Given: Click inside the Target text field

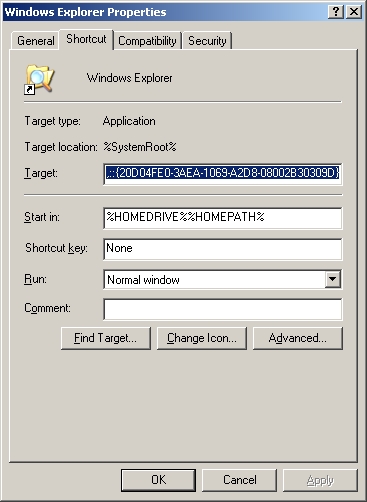Looking at the screenshot, I should 223,174.
